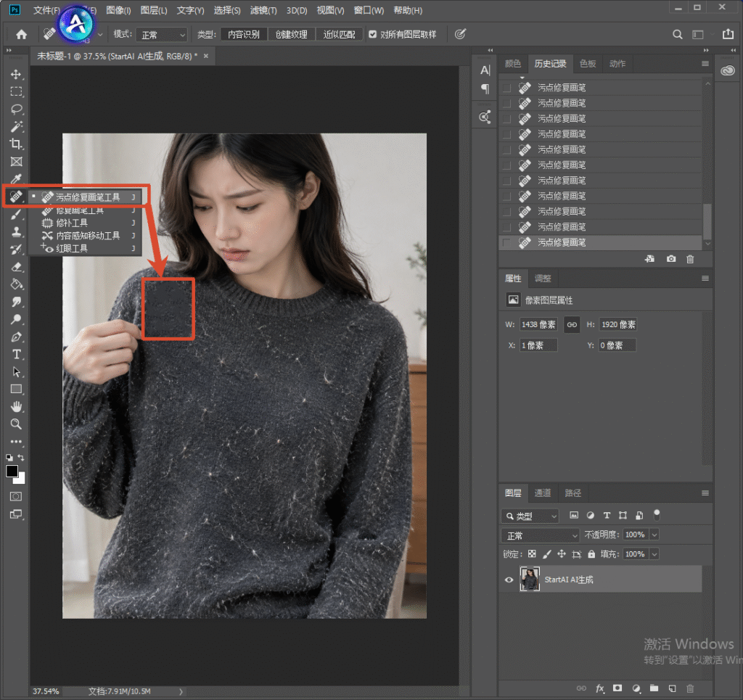Open layer blending mode 正常 dropdown
The width and height of the screenshot is (743, 700).
tap(540, 535)
